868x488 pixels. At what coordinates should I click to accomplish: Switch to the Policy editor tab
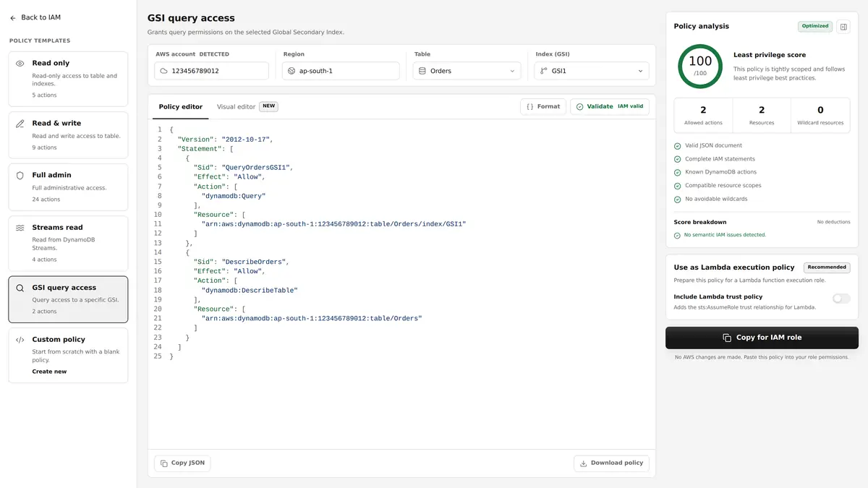pos(181,107)
